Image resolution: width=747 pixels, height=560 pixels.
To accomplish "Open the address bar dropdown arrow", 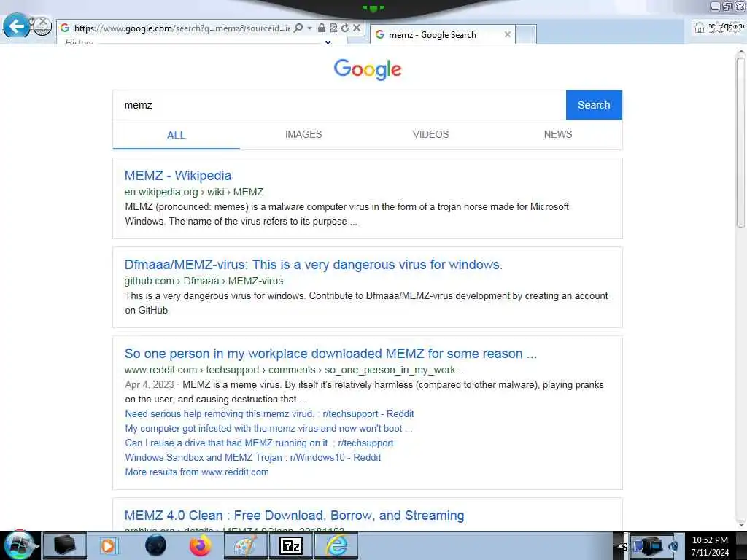I will 309,28.
